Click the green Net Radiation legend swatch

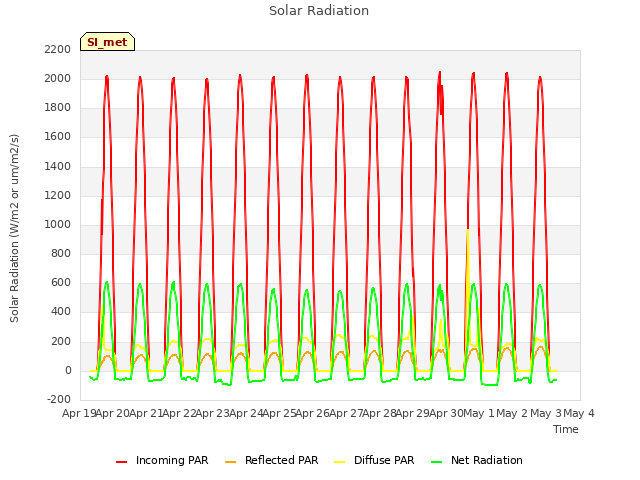437,462
